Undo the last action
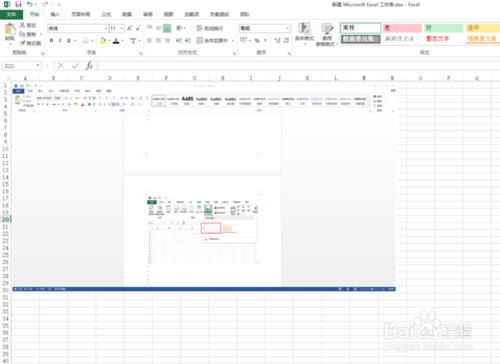The height and width of the screenshot is (364, 500). click(30, 4)
